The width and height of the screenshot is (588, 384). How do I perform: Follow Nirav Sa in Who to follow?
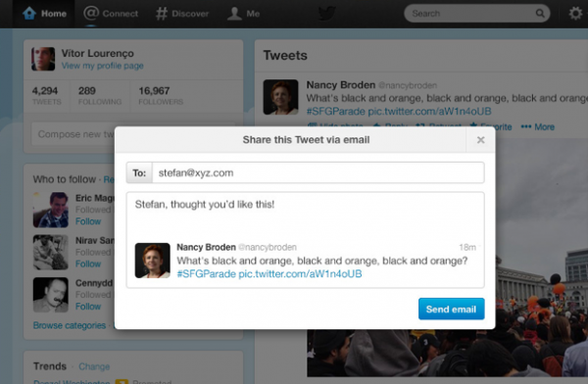88,264
